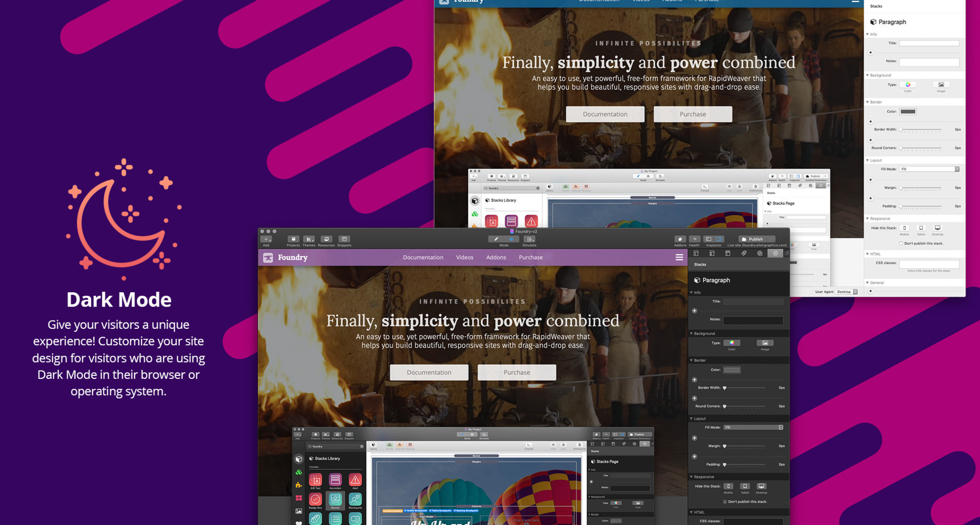Open Snippets in the dark window toolbar
The image size is (980, 525).
(344, 239)
